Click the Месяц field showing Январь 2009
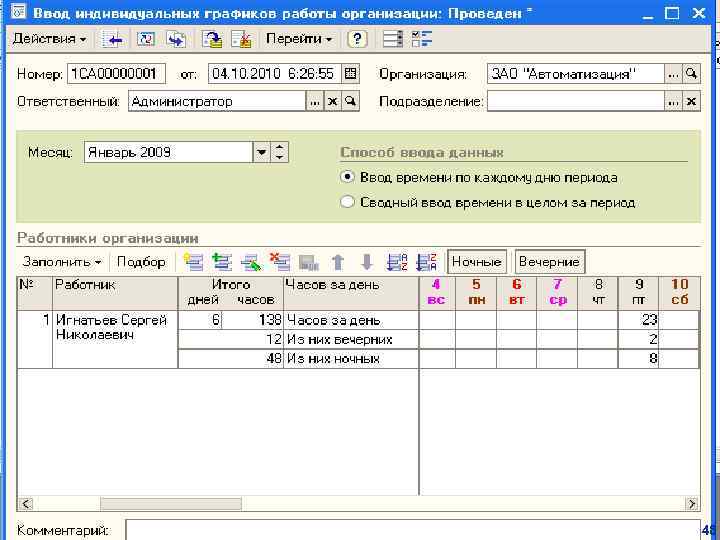This screenshot has width=720, height=540. [x=168, y=152]
